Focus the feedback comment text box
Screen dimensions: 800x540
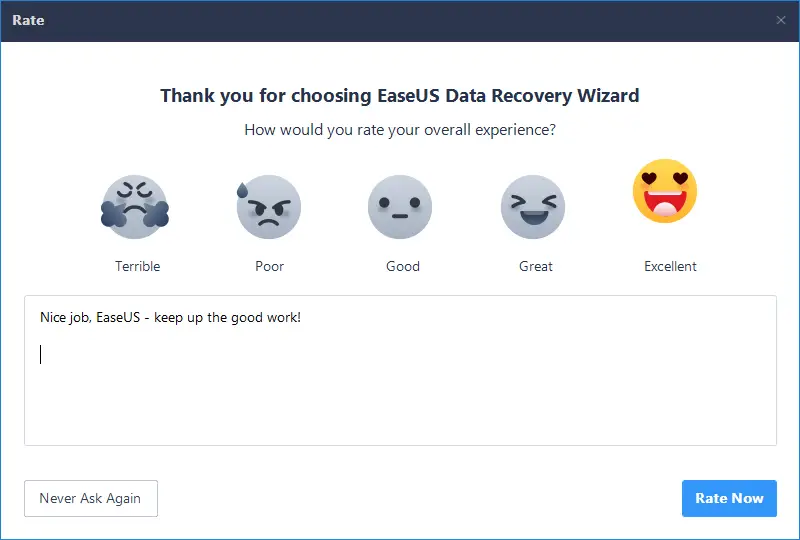click(x=401, y=371)
